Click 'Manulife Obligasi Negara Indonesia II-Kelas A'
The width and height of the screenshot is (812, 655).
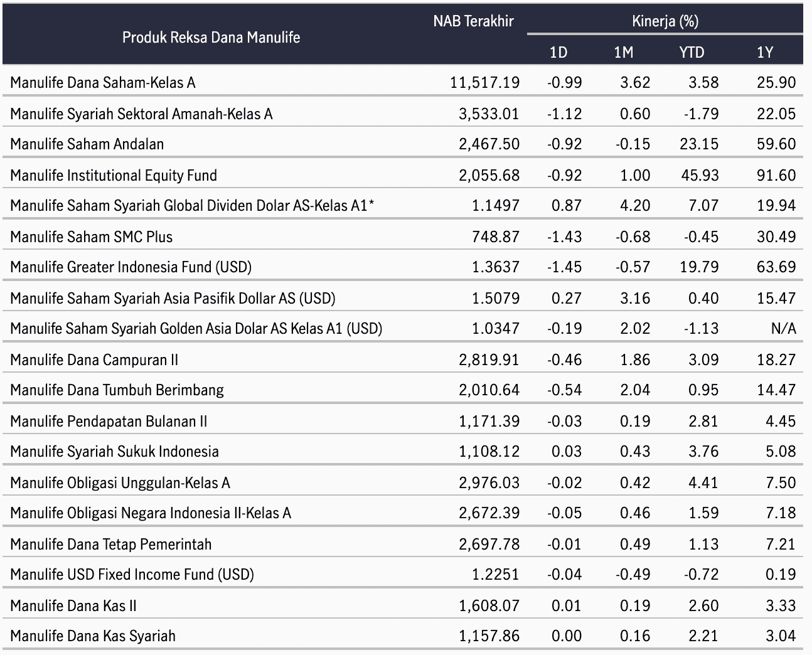[x=151, y=513]
